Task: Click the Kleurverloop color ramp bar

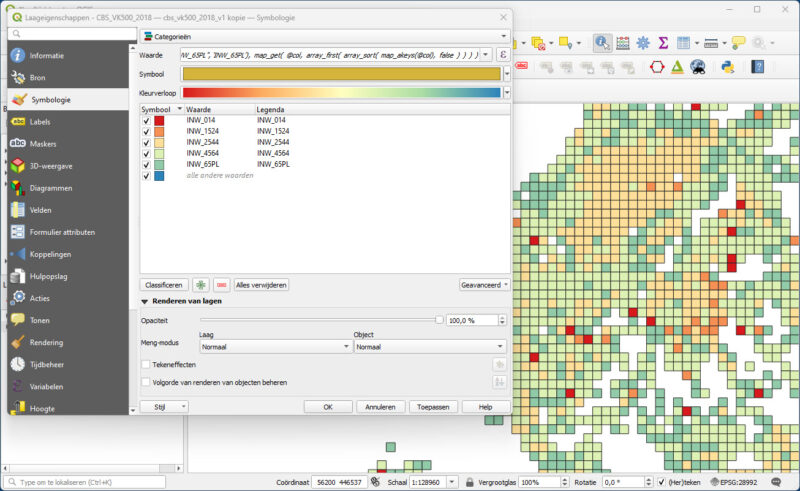Action: pyautogui.click(x=341, y=93)
